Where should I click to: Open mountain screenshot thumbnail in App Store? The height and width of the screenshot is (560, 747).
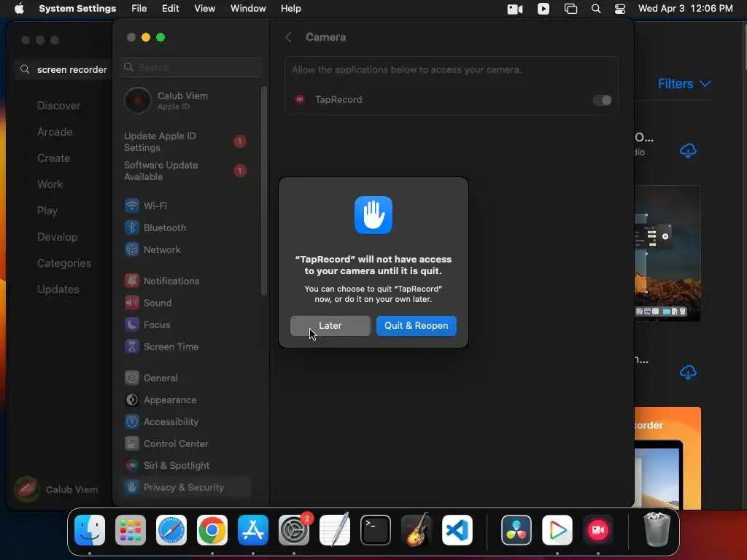[x=667, y=253]
